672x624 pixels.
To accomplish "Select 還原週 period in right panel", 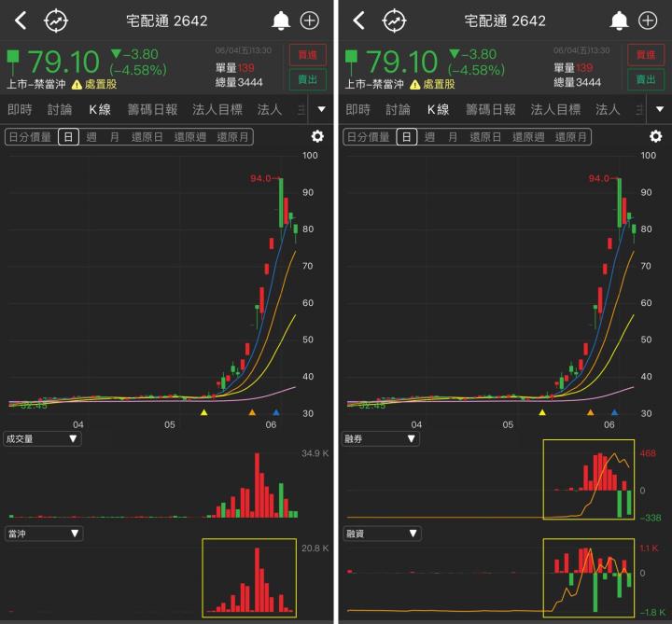I will coord(528,137).
